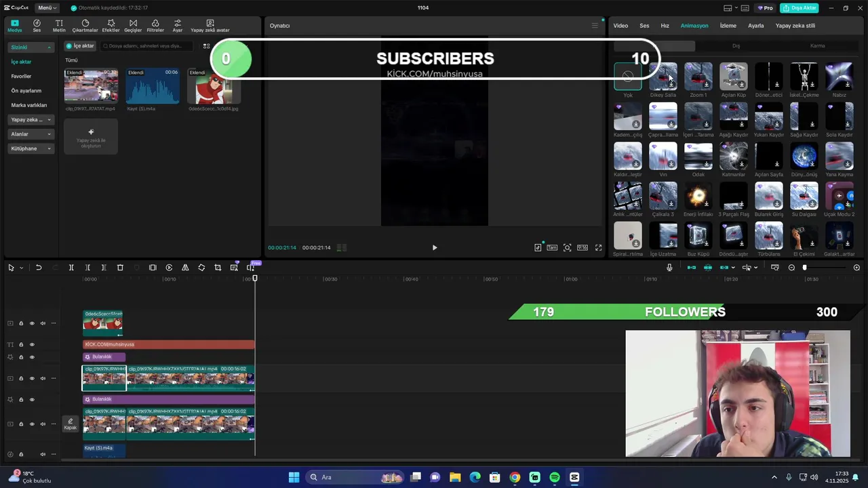
Task: Click the timeline playhead marker
Action: [x=255, y=278]
